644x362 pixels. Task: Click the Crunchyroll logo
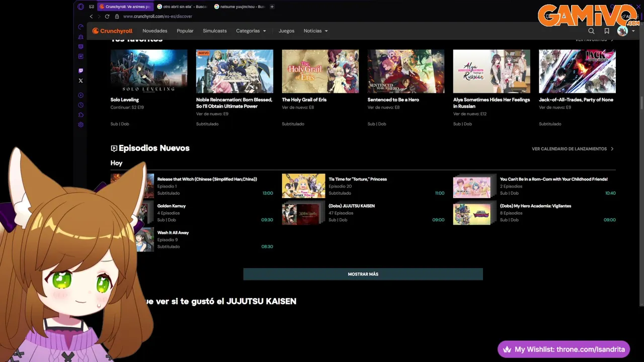tap(112, 31)
